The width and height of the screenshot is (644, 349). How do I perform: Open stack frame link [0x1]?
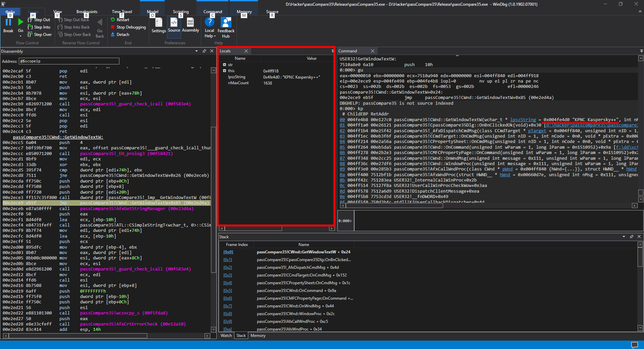[228, 260]
